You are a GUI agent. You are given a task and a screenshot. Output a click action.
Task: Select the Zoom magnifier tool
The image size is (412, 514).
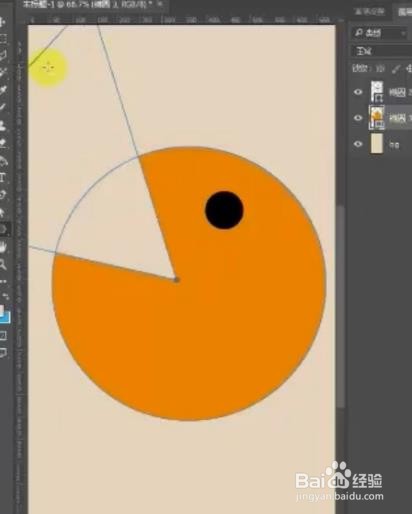(x=3, y=265)
